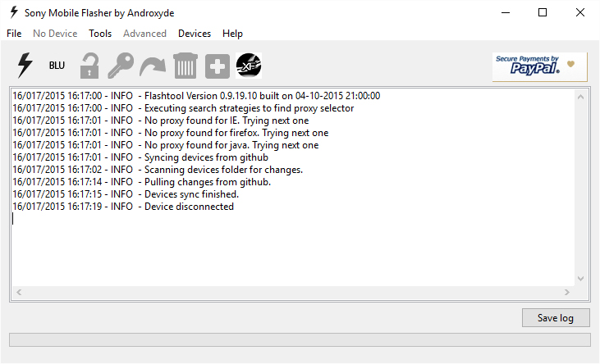Click the gray key icon
The width and height of the screenshot is (600, 364).
point(121,66)
